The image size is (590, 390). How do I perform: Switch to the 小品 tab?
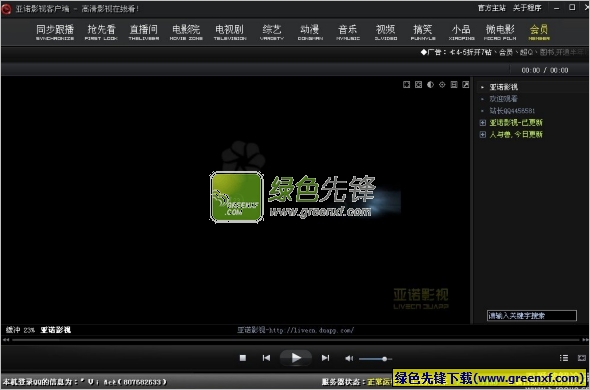click(461, 32)
